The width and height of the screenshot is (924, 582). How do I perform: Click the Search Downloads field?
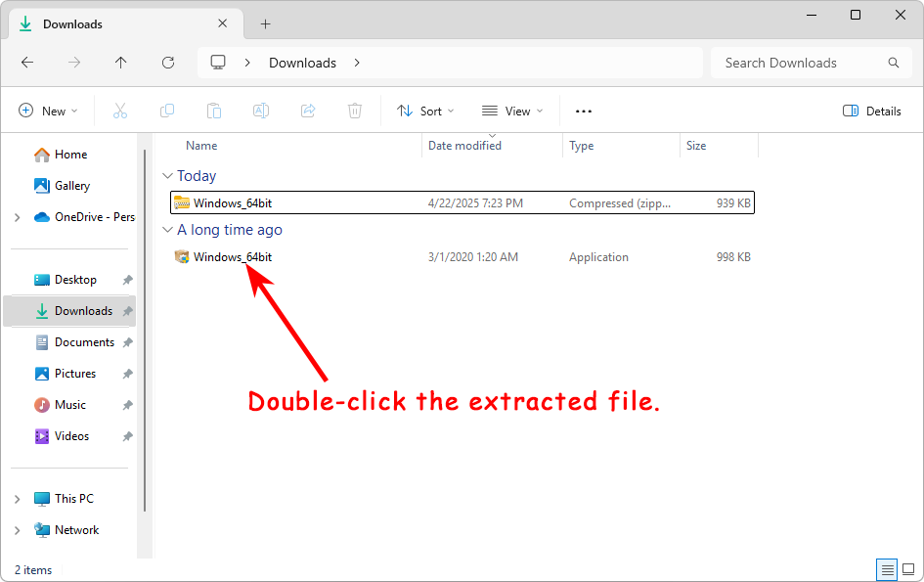(x=802, y=63)
